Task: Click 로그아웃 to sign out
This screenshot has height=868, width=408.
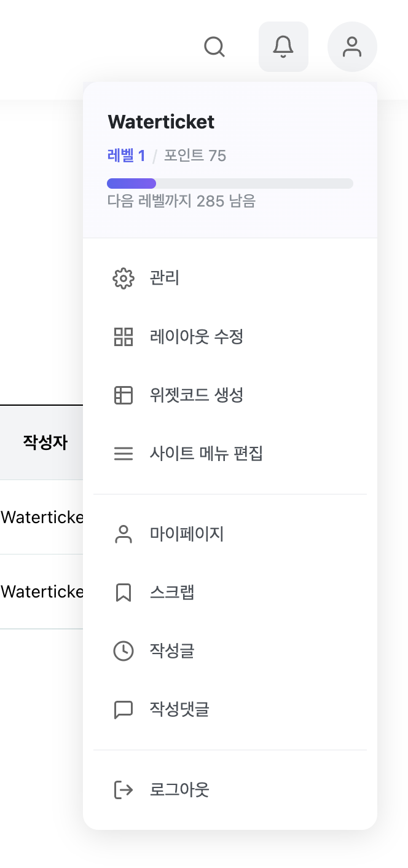Action: [x=178, y=790]
